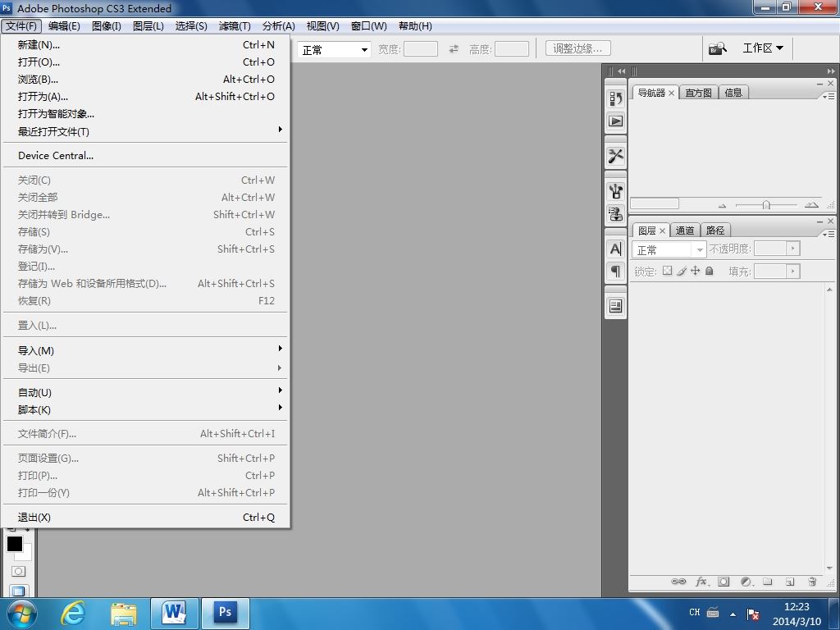
Task: Open the 不透明度 opacity slider arrow
Action: click(x=793, y=248)
